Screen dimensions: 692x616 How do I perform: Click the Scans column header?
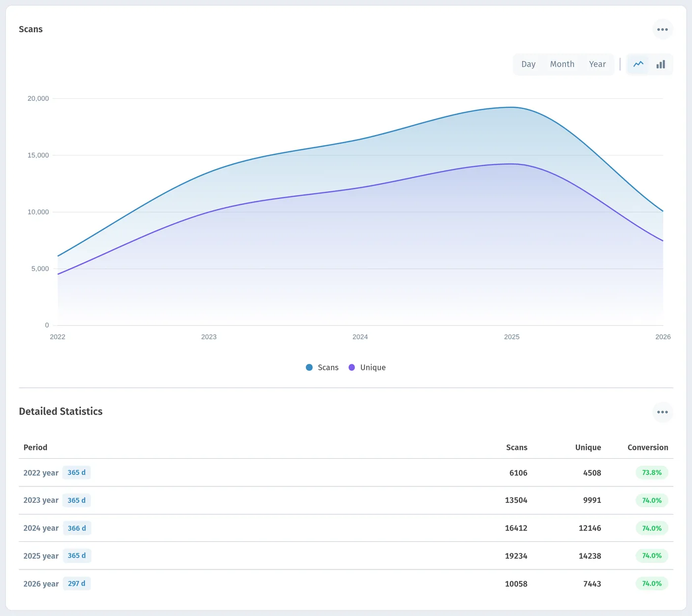point(517,447)
